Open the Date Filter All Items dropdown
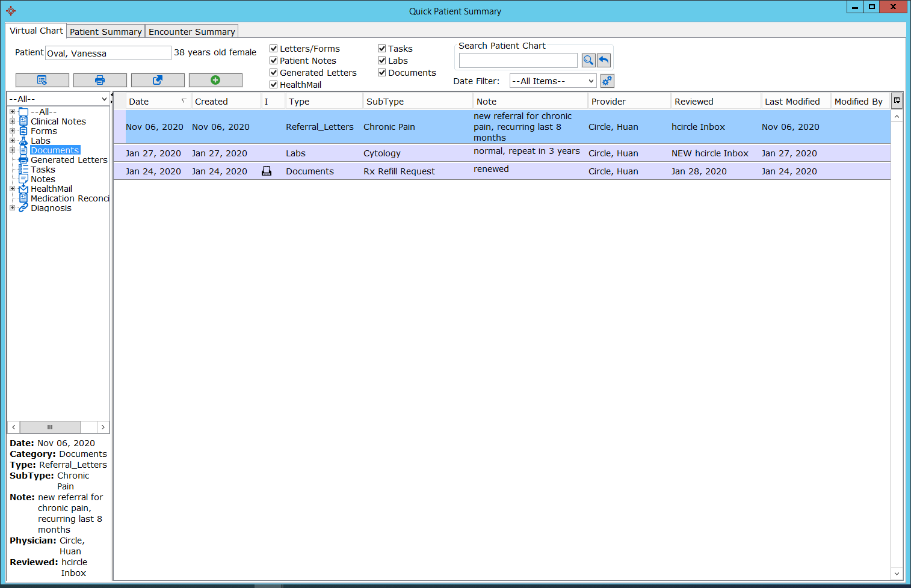Screen dimensions: 911x588 coord(553,81)
